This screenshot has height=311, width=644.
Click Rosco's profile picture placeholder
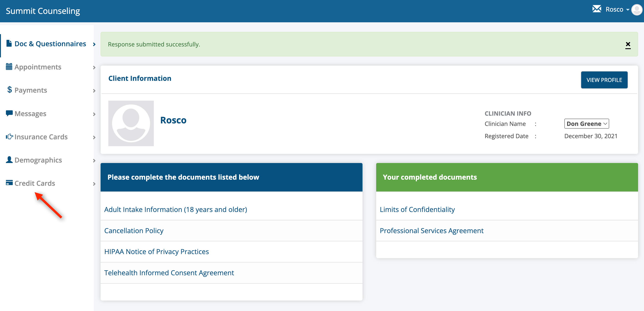click(x=131, y=123)
